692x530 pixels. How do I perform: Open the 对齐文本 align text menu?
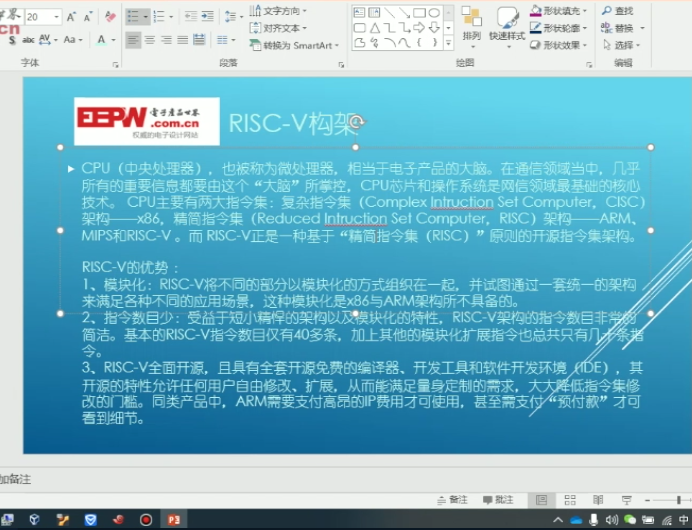point(278,28)
